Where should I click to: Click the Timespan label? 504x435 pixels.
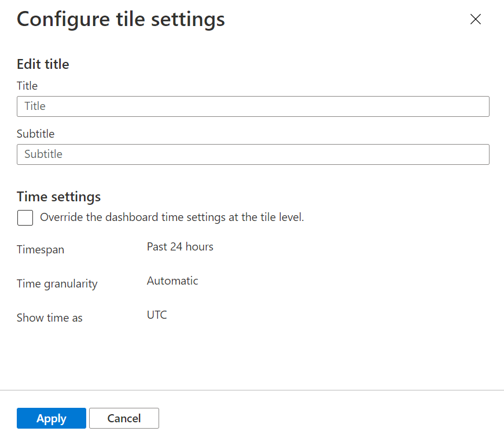click(x=41, y=250)
